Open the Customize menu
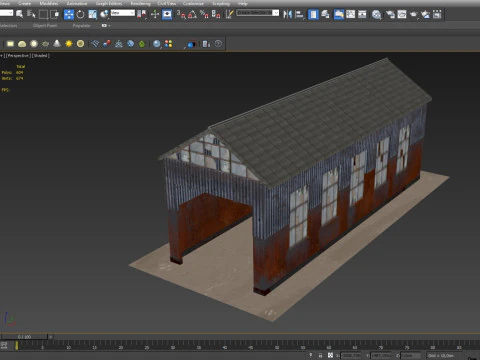 tap(193, 3)
